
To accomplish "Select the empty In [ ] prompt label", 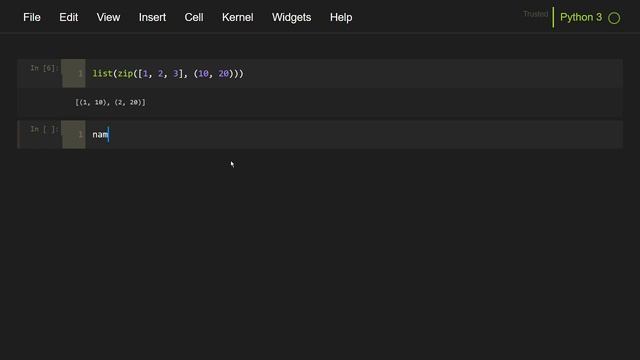I will pos(44,129).
